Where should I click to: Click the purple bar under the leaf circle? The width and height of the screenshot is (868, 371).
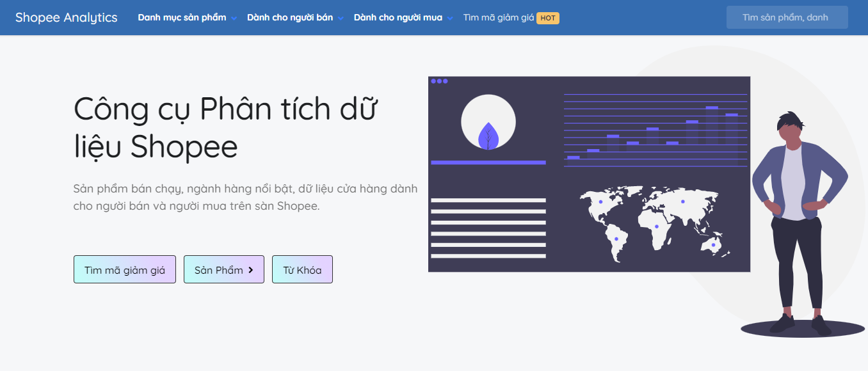coord(488,162)
